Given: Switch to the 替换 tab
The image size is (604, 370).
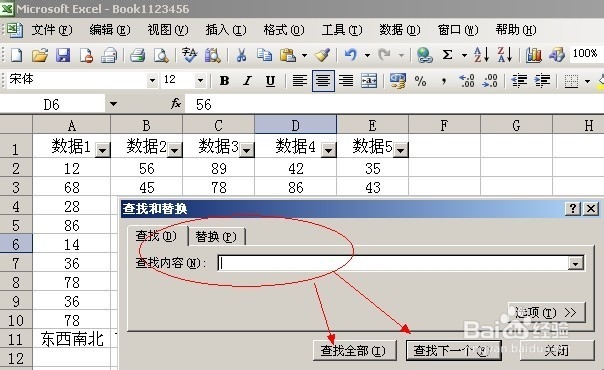Looking at the screenshot, I should click(x=216, y=237).
